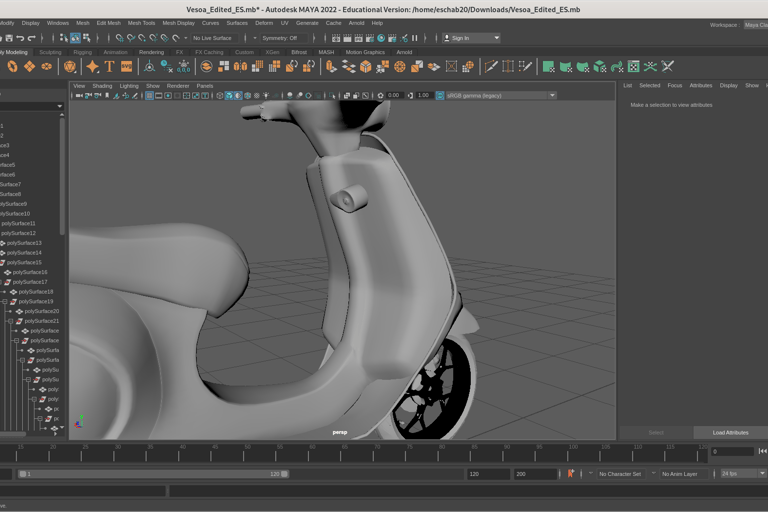Open the Mesh Tools menu
The height and width of the screenshot is (512, 768).
click(x=141, y=23)
